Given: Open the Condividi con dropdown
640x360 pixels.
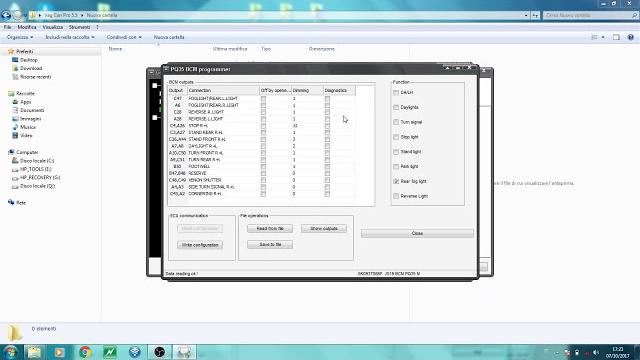Looking at the screenshot, I should [124, 37].
